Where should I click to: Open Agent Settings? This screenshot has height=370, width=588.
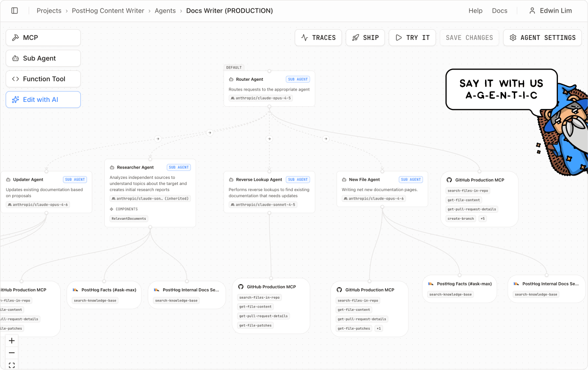(x=542, y=38)
